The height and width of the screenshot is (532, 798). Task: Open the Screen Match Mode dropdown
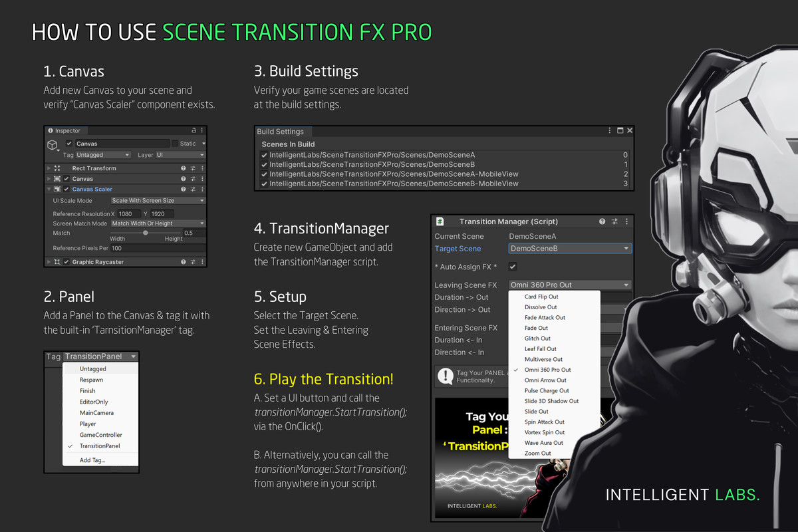click(158, 223)
